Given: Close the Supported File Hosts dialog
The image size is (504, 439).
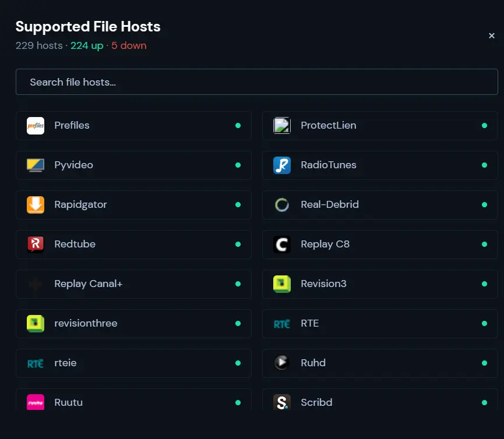Looking at the screenshot, I should 491,36.
